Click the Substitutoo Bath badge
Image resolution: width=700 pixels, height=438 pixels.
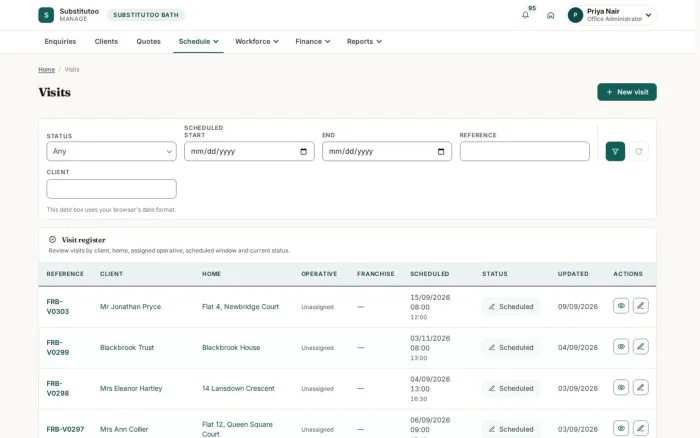[146, 15]
